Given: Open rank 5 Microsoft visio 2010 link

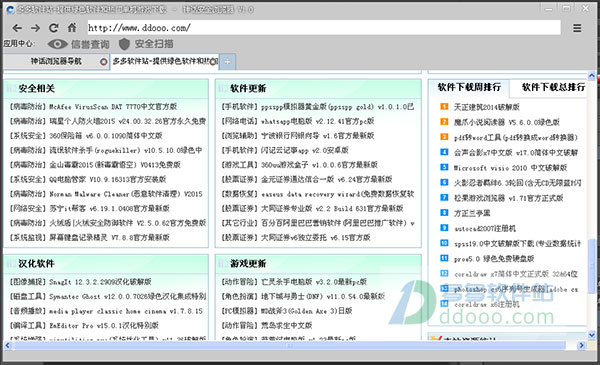Looking at the screenshot, I should (510, 168).
